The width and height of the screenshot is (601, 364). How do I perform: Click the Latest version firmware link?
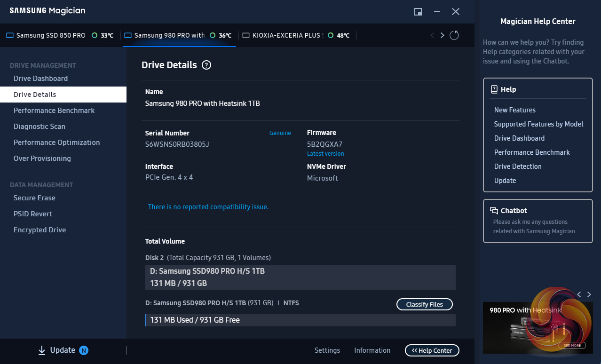point(325,154)
